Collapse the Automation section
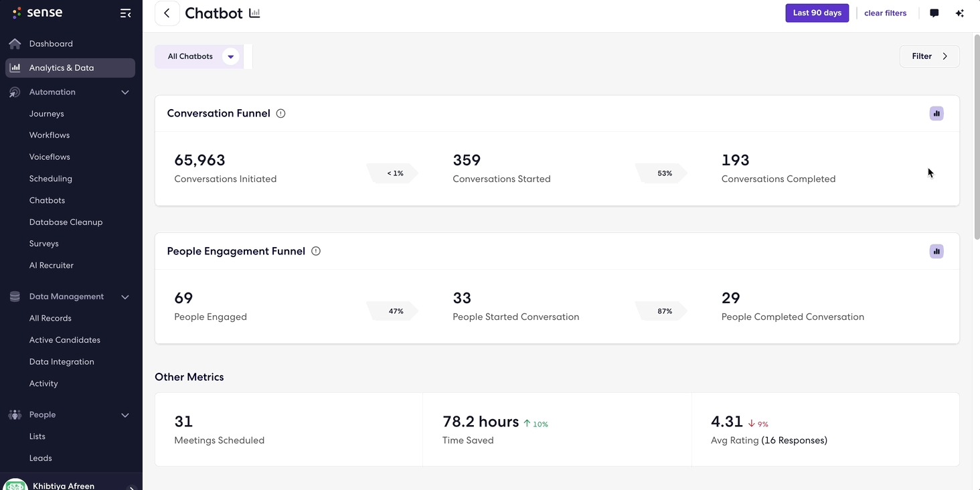980x490 pixels. pyautogui.click(x=125, y=92)
